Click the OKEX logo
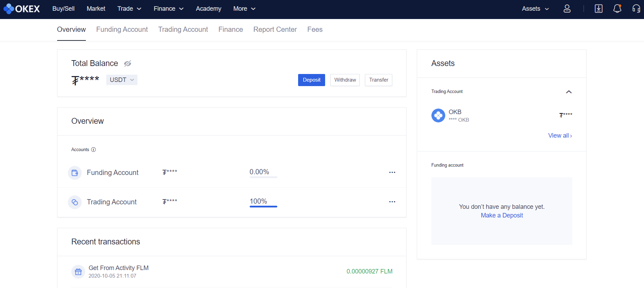The width and height of the screenshot is (644, 288). coord(21,9)
